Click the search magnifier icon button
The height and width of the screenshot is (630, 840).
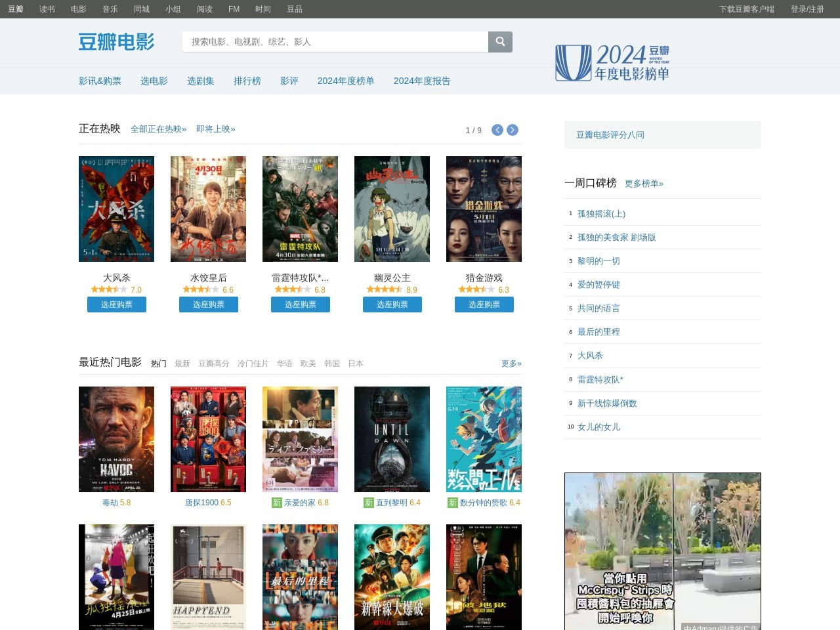[500, 41]
